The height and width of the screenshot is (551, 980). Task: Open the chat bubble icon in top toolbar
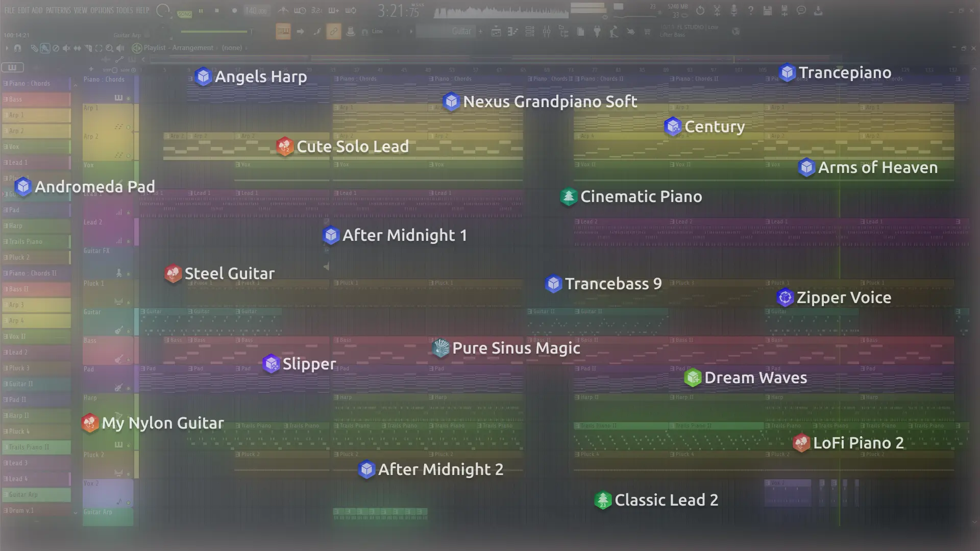801,10
